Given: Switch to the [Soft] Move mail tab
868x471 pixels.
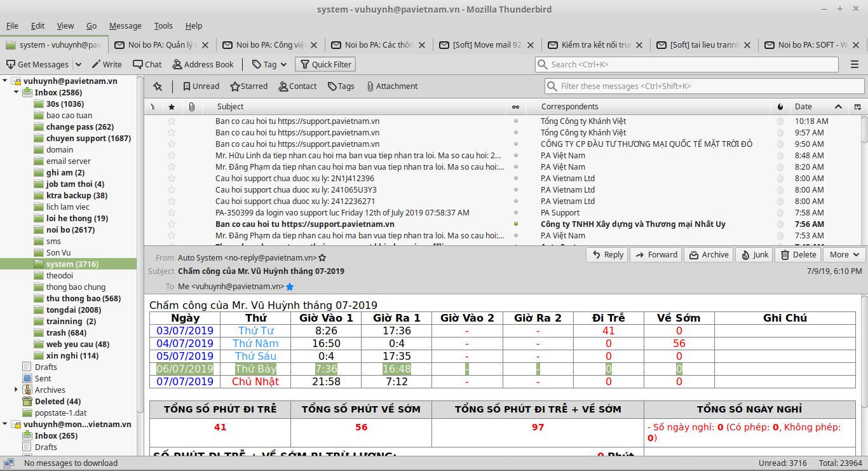Looking at the screenshot, I should click(x=487, y=45).
